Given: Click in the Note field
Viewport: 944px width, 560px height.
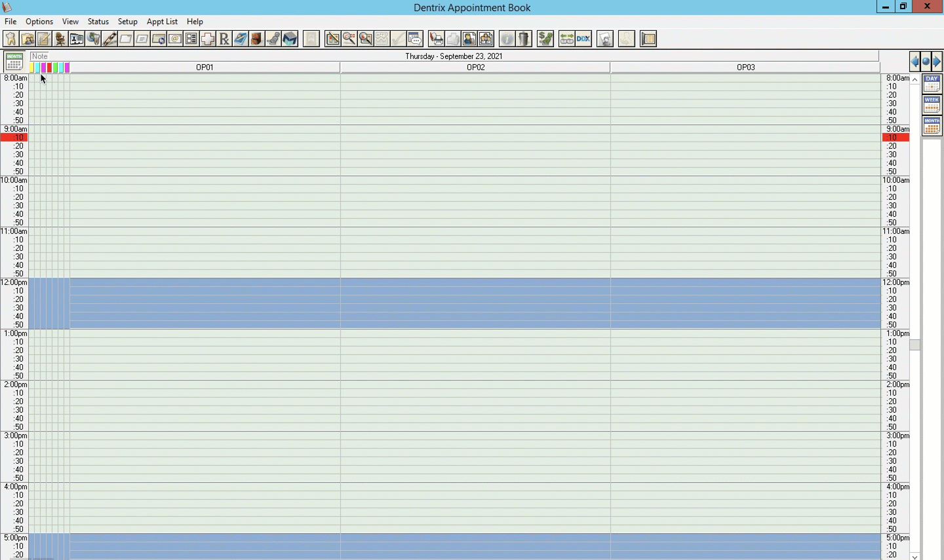Looking at the screenshot, I should click(x=197, y=56).
